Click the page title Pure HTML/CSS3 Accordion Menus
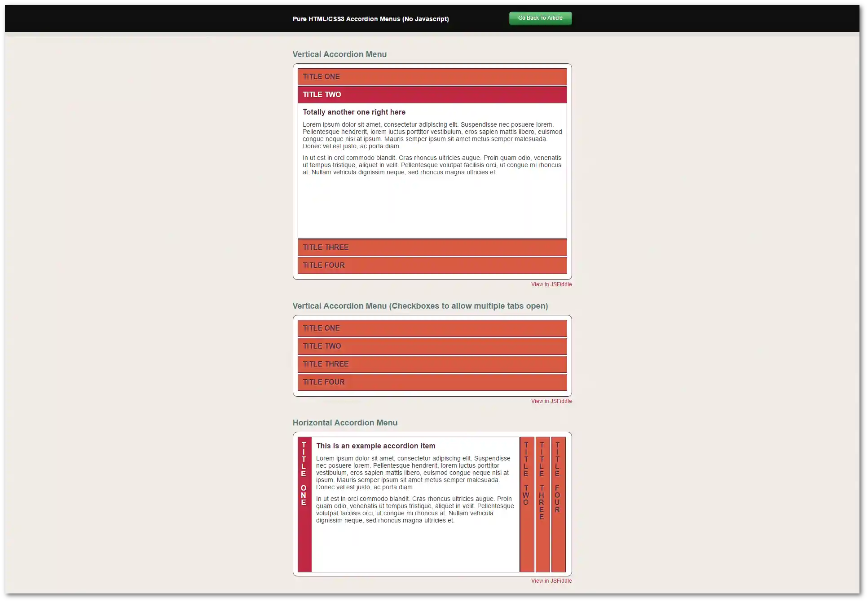 click(x=370, y=19)
